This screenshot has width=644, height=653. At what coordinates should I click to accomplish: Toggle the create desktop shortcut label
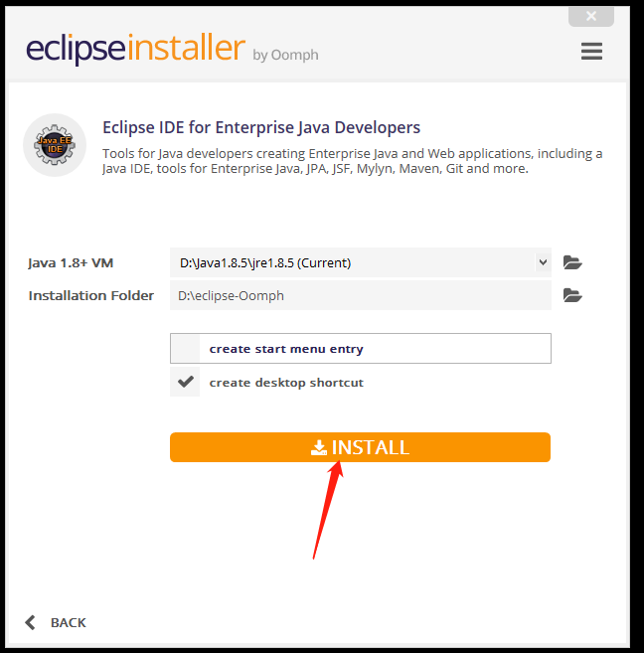click(286, 383)
